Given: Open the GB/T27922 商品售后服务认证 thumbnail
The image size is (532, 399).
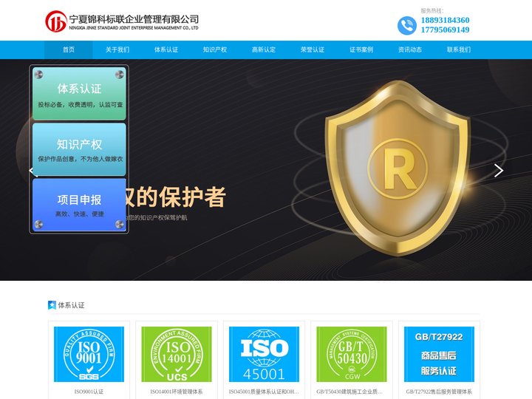Looking at the screenshot, I should [x=439, y=354].
